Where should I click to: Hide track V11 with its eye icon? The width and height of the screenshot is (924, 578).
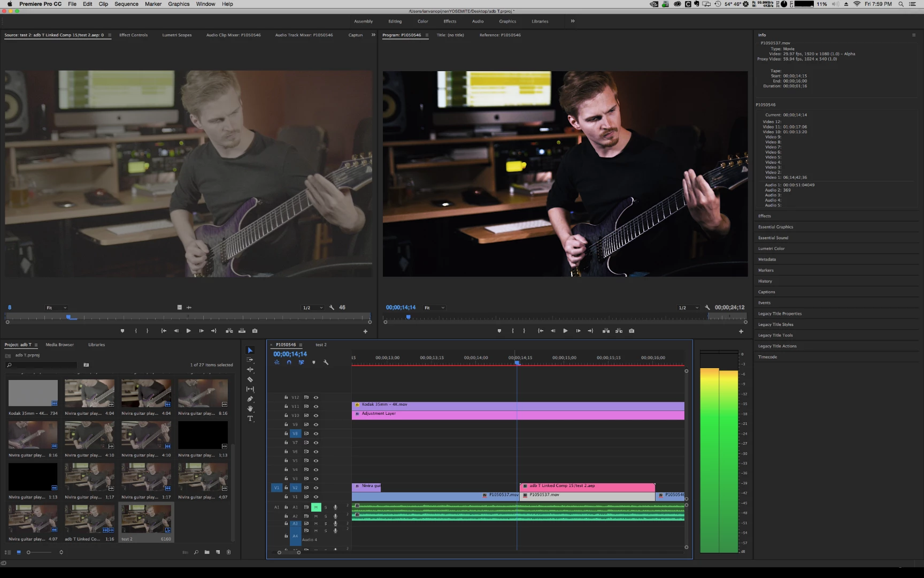coord(316,407)
